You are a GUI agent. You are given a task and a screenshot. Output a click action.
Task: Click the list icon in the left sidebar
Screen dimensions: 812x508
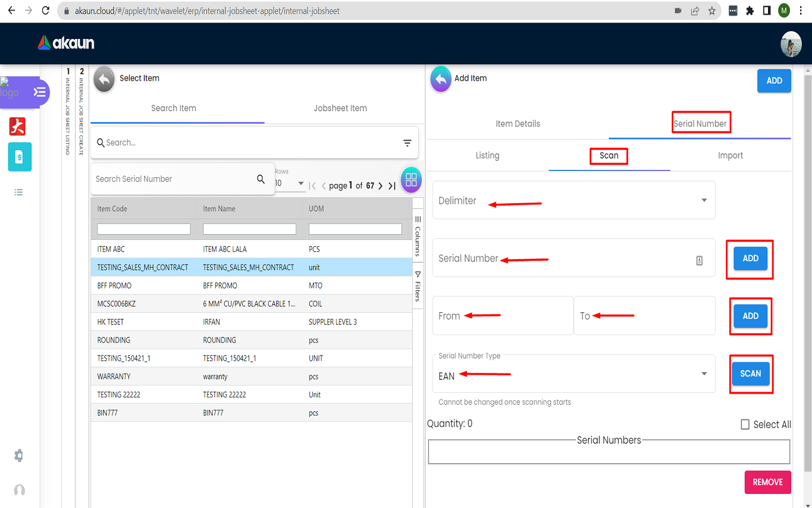[19, 192]
